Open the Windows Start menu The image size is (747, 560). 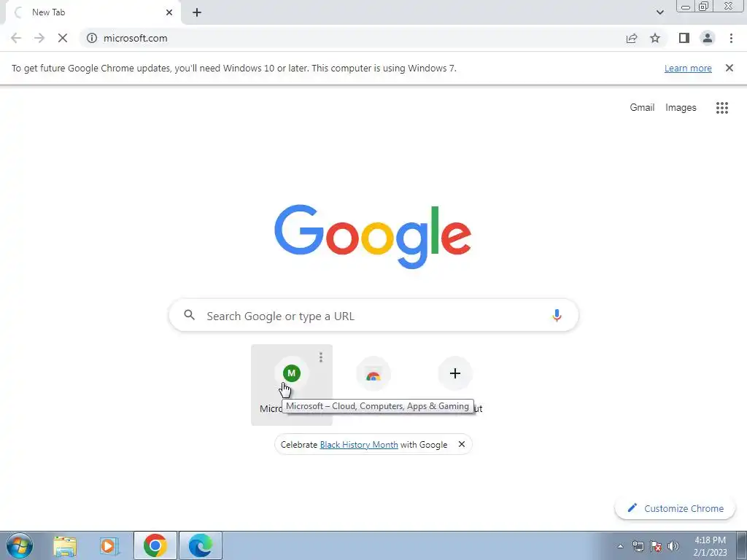coord(20,545)
